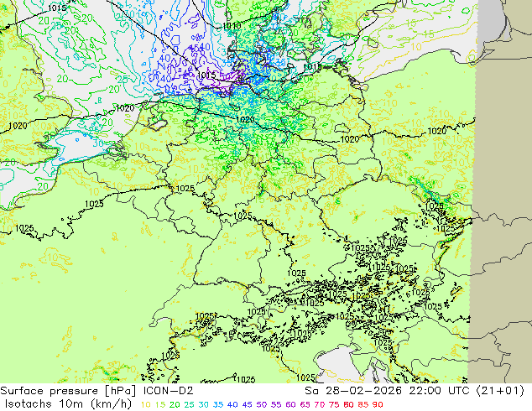This screenshot has height=411, width=532.
Task: Click the '55' legend value
Action: click(x=276, y=404)
